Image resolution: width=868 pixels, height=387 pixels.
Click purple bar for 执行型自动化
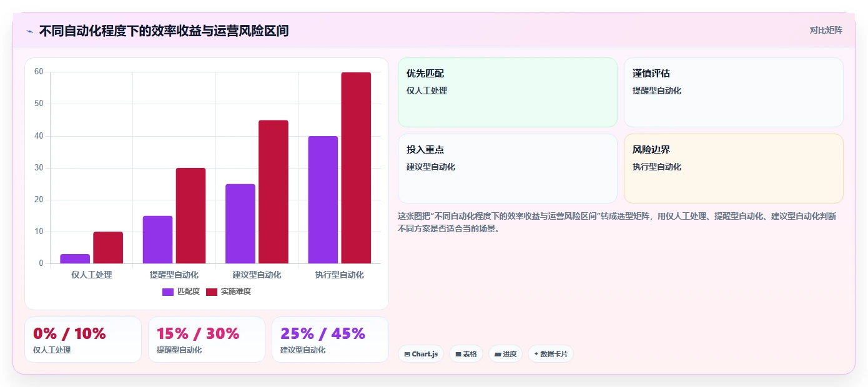[323, 200]
